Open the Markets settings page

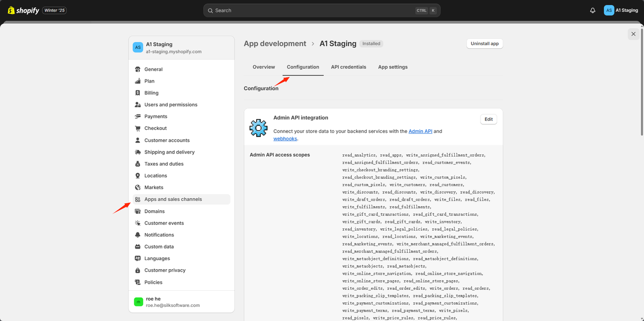click(x=182, y=187)
